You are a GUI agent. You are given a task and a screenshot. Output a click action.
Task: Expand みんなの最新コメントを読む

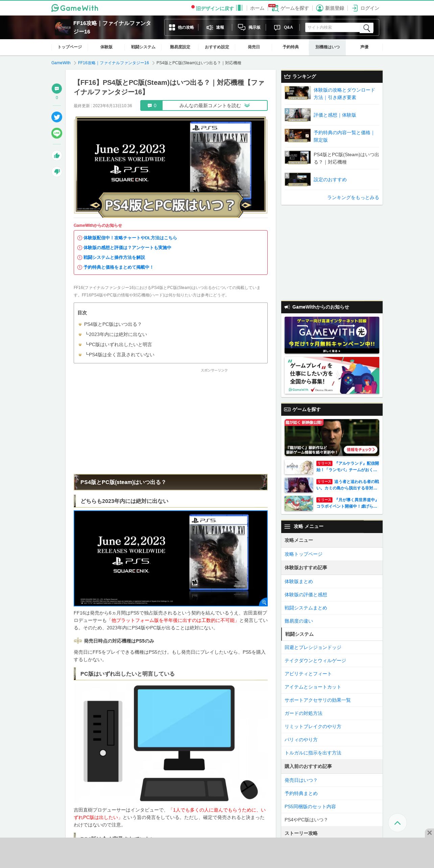click(215, 105)
